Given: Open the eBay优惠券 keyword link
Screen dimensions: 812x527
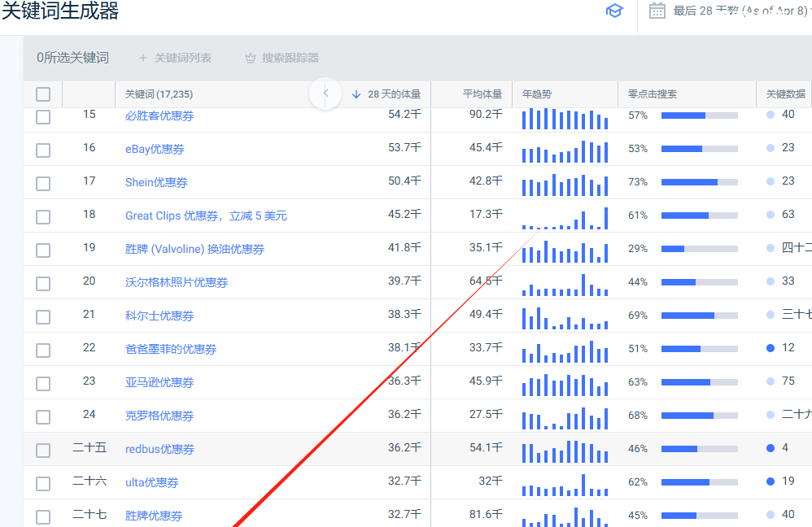Looking at the screenshot, I should (x=155, y=149).
